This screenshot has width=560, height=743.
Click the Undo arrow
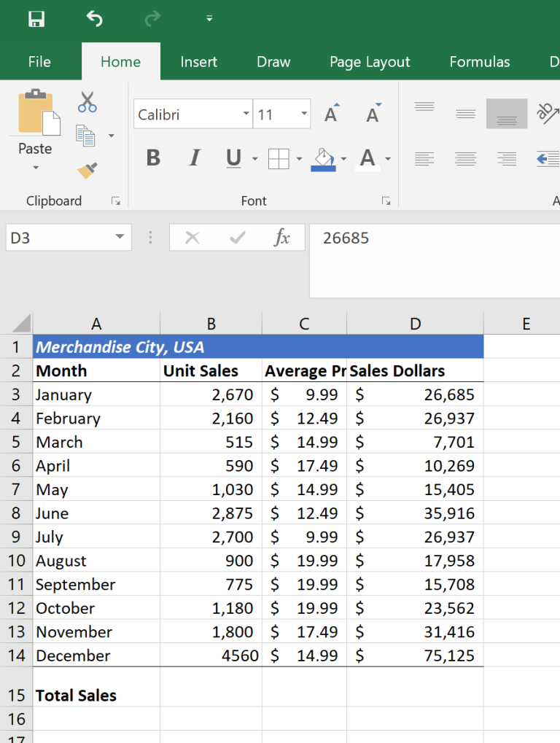pos(95,18)
